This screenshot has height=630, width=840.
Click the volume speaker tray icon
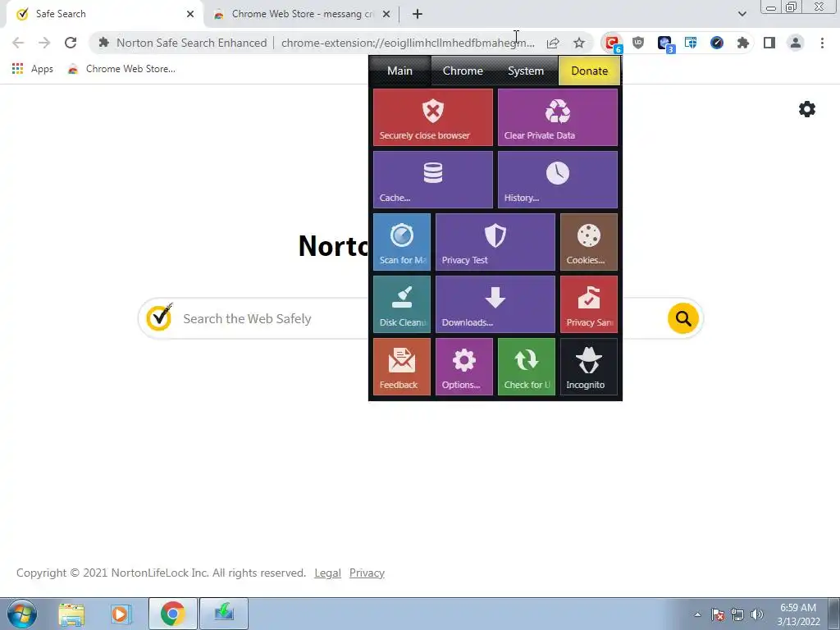757,614
